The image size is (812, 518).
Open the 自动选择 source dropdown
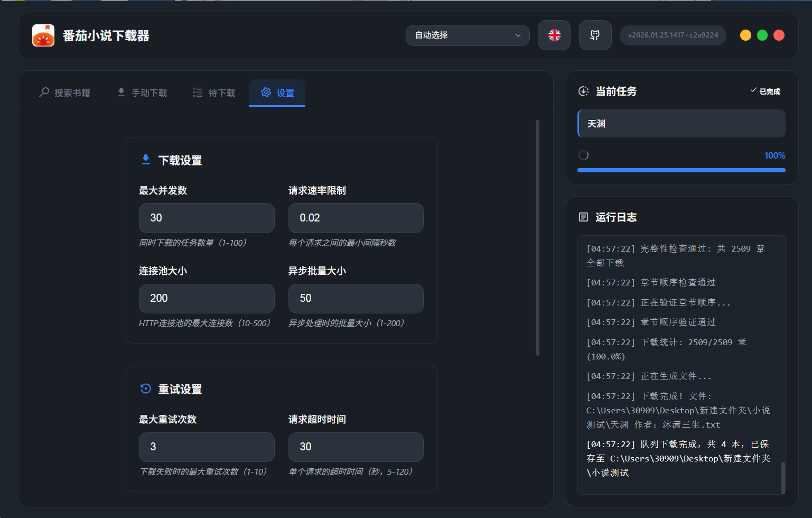click(468, 35)
